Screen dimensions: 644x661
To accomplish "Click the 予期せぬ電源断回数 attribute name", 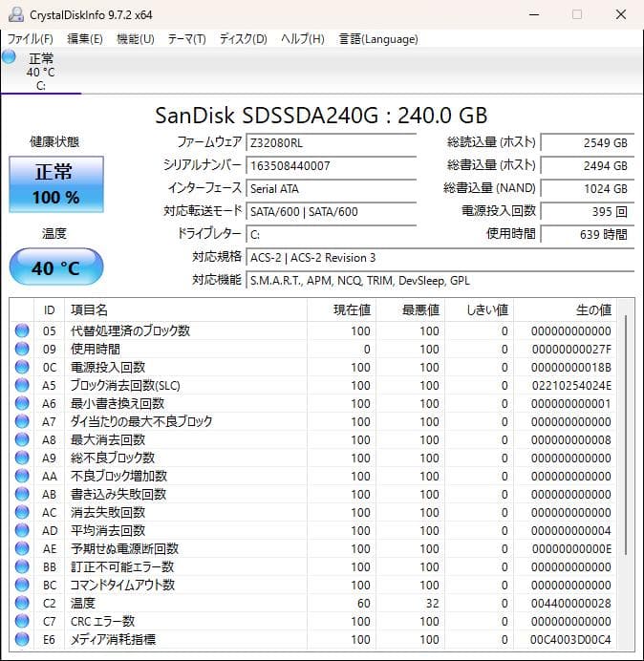I will pos(124,548).
